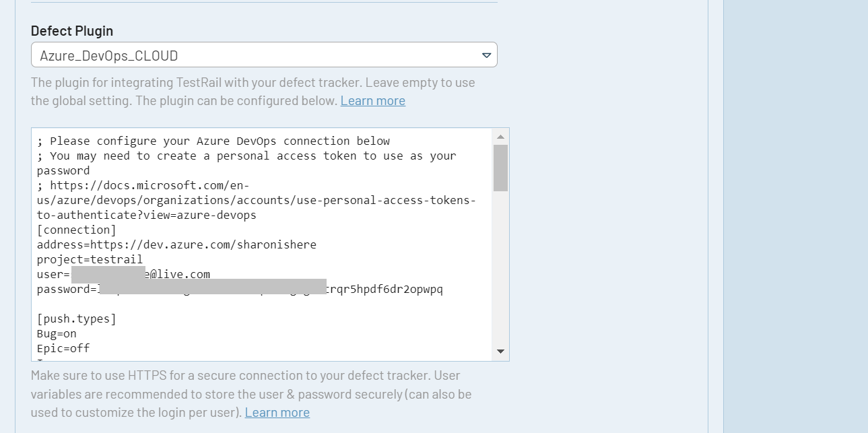The image size is (868, 433).
Task: Click the configuration textarea scrollbar thumb
Action: (x=500, y=168)
